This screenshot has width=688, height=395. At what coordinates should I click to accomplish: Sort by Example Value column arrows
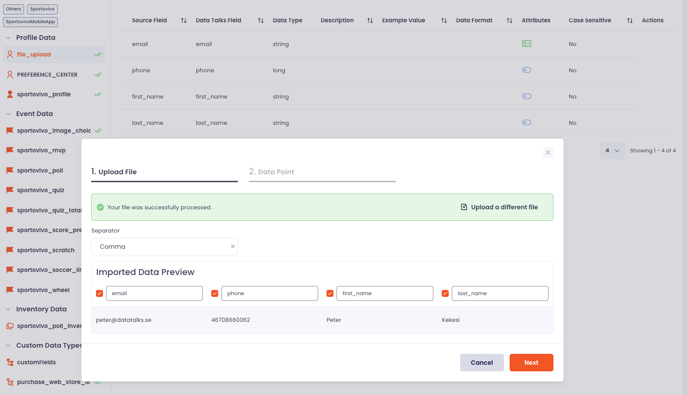[444, 21]
